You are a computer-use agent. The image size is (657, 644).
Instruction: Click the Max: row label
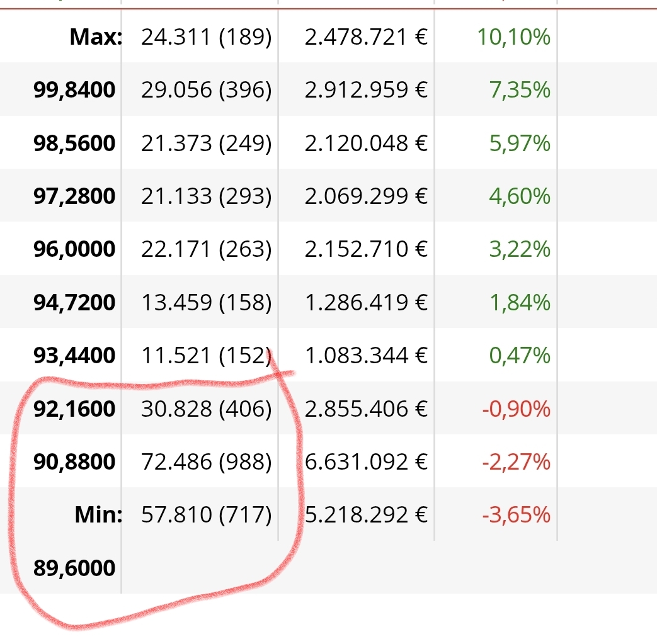pyautogui.click(x=96, y=37)
